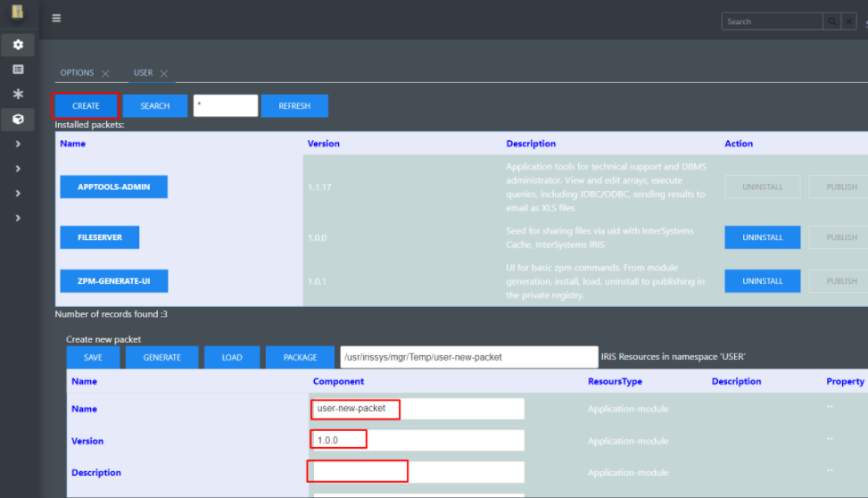
Task: Click the Property column header
Action: (845, 381)
